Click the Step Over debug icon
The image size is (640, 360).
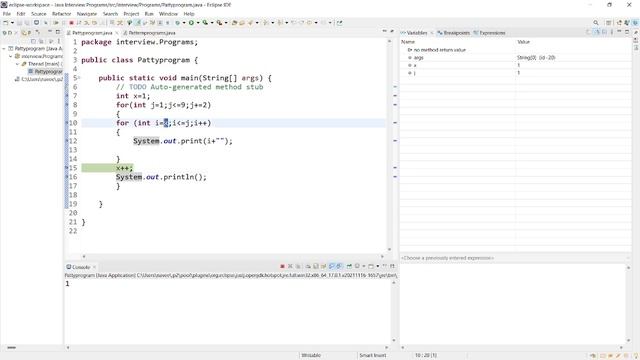coord(94,23)
